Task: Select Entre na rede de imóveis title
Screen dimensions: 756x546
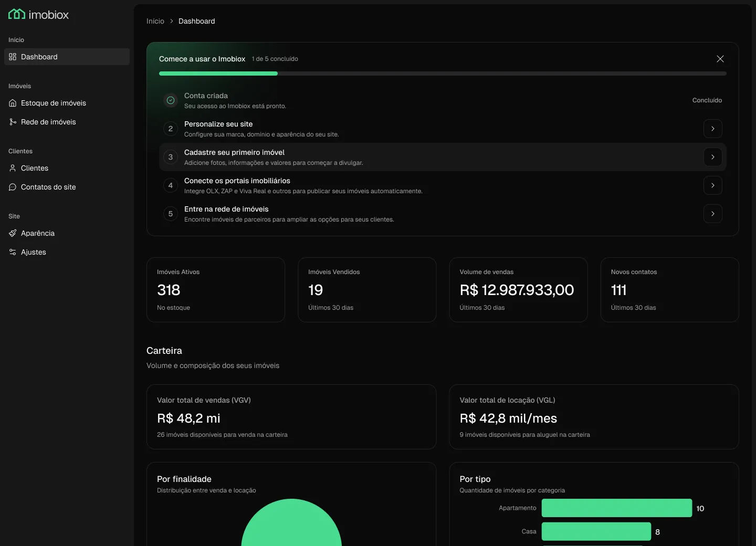Action: pos(226,209)
